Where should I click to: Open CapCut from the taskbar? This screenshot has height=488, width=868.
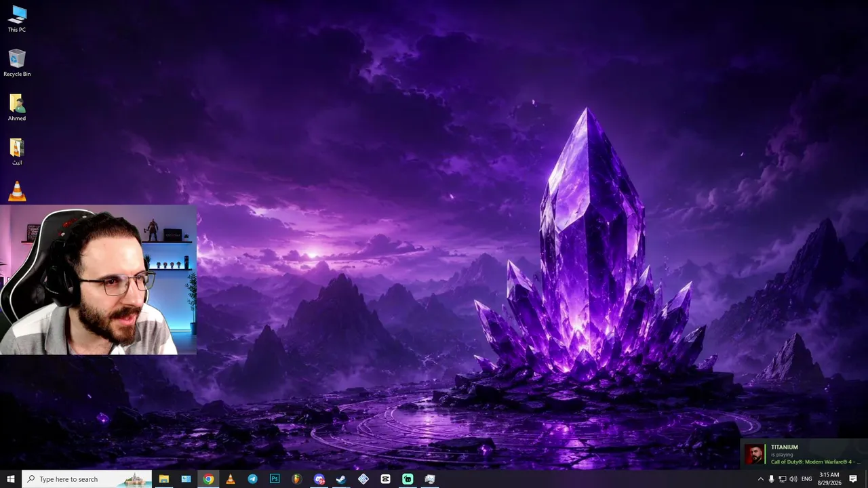click(385, 479)
